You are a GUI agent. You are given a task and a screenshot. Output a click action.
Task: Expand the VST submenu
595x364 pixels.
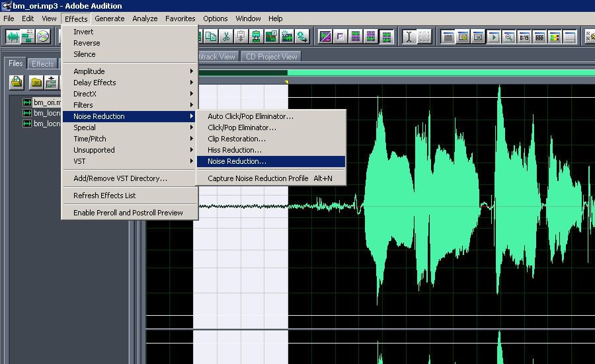click(x=129, y=161)
